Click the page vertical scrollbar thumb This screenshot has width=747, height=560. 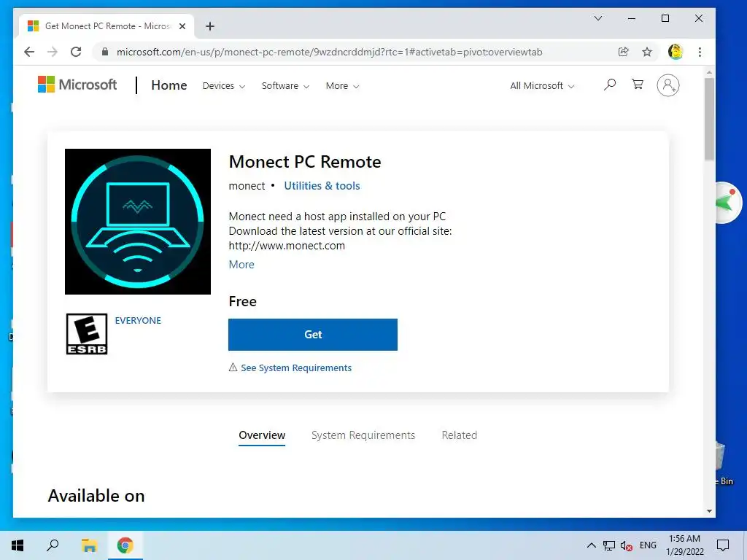tap(709, 119)
